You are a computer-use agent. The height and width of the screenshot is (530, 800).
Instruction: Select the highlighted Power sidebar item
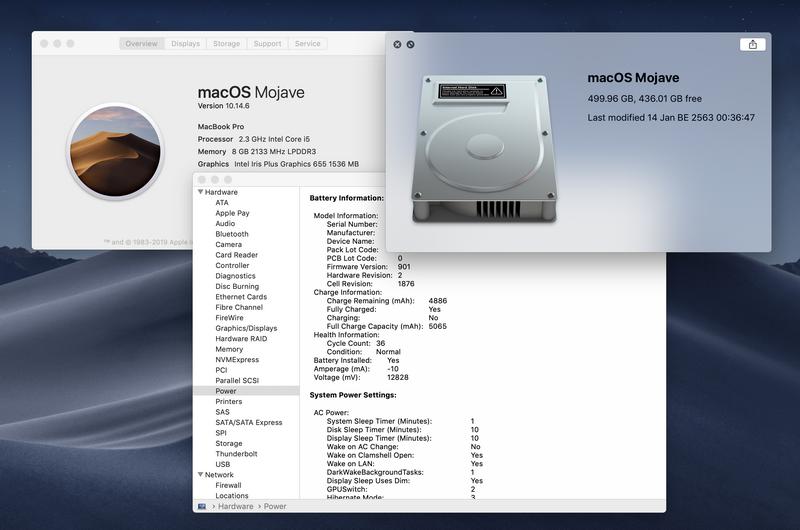(246, 391)
